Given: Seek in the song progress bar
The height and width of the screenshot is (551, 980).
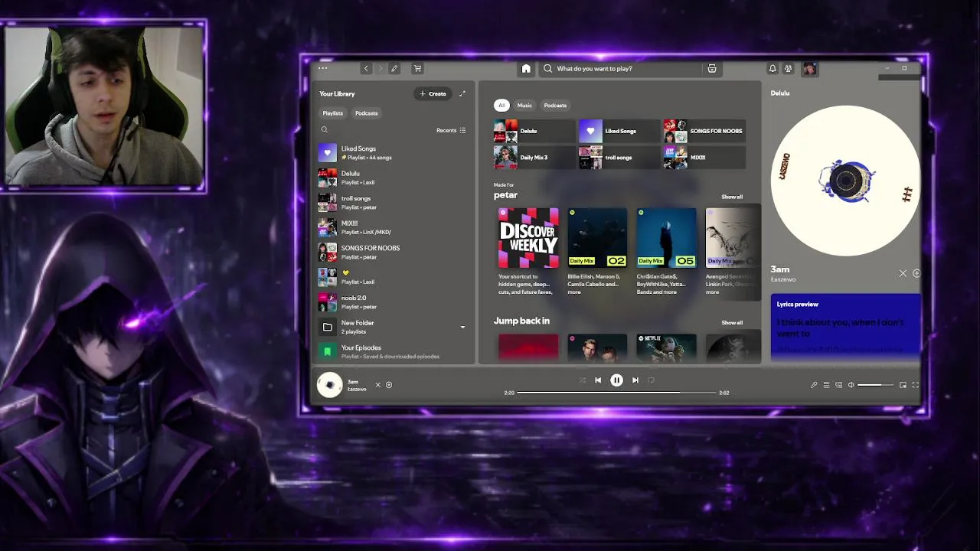Looking at the screenshot, I should [616, 393].
